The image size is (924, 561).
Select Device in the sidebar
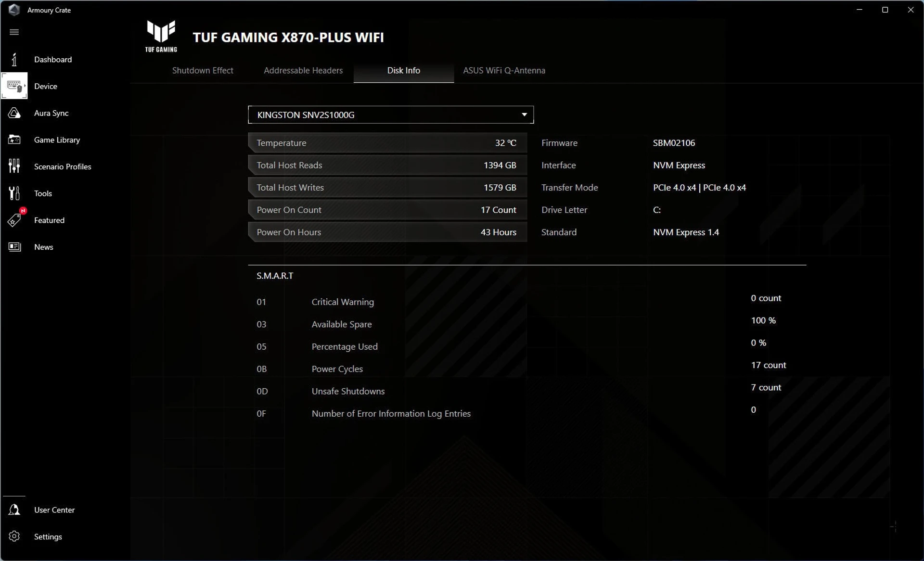pyautogui.click(x=46, y=86)
